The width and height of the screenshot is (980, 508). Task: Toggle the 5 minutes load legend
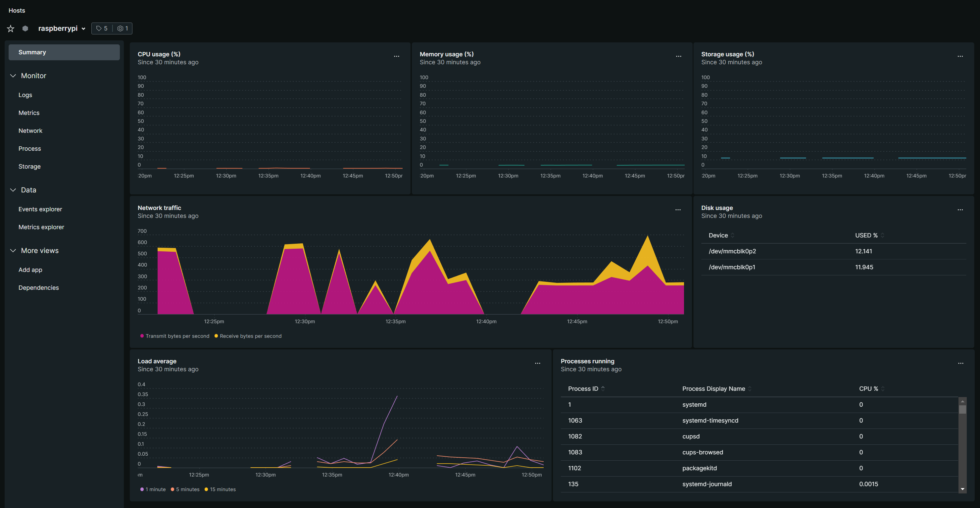185,489
